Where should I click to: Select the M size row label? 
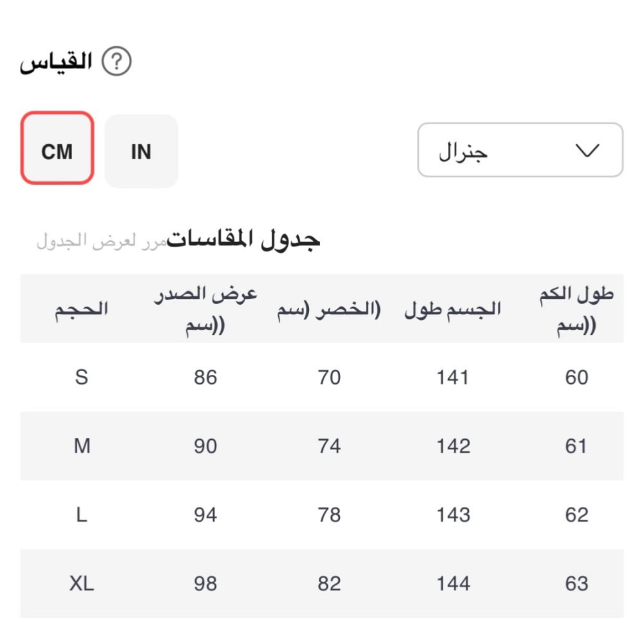tap(82, 446)
